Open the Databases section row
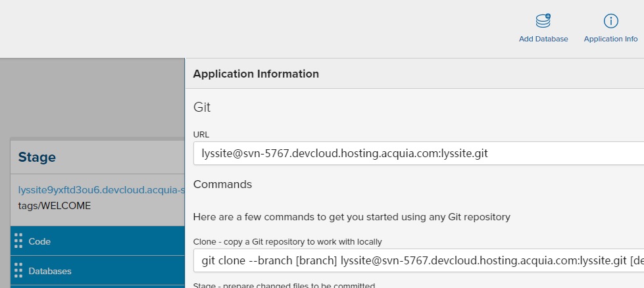This screenshot has height=288, width=644. pyautogui.click(x=99, y=270)
